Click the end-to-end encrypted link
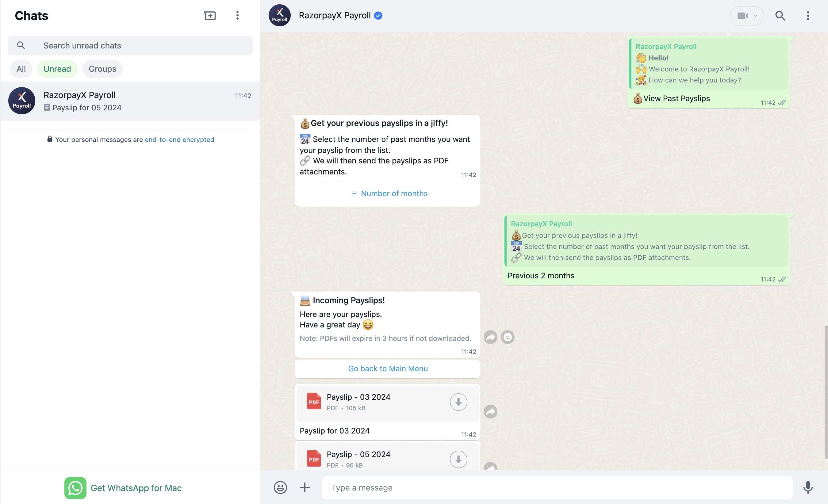Screen dimensions: 828x504 coord(179,139)
